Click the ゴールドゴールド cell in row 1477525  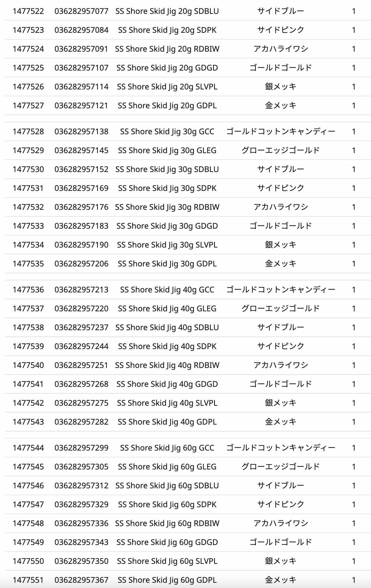coord(280,68)
